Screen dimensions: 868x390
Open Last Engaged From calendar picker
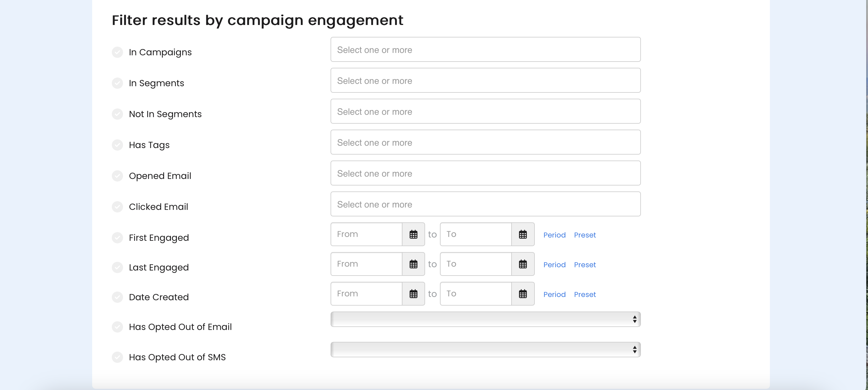(413, 264)
